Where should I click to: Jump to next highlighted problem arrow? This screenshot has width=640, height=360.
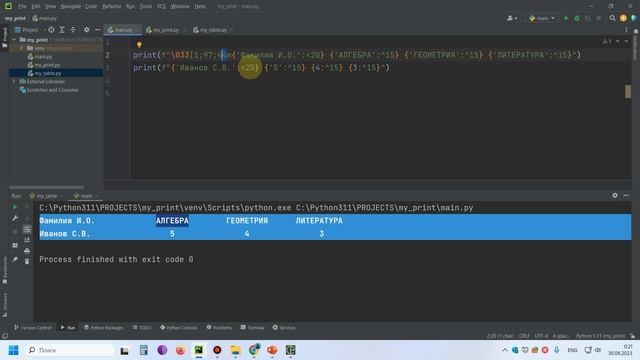pyautogui.click(x=626, y=42)
